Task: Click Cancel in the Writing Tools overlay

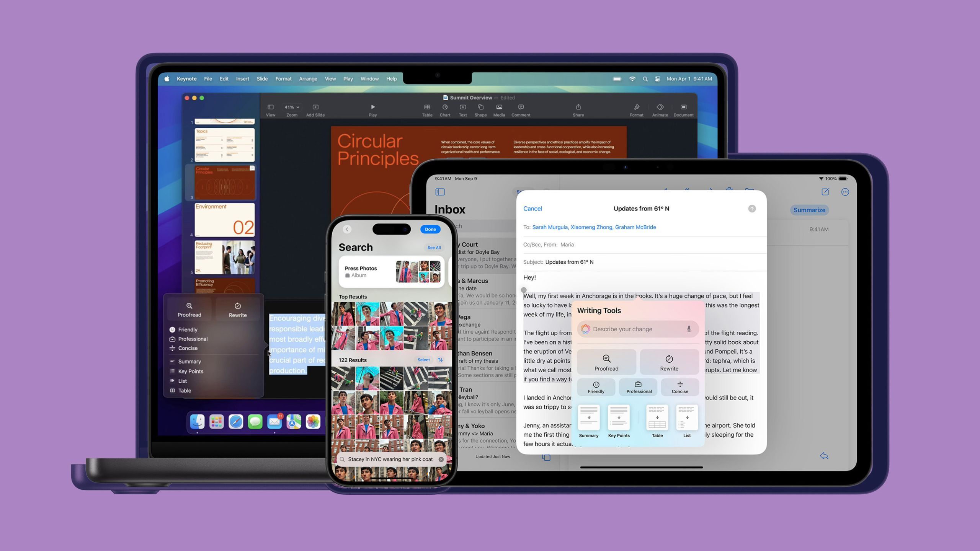Action: 532,208
